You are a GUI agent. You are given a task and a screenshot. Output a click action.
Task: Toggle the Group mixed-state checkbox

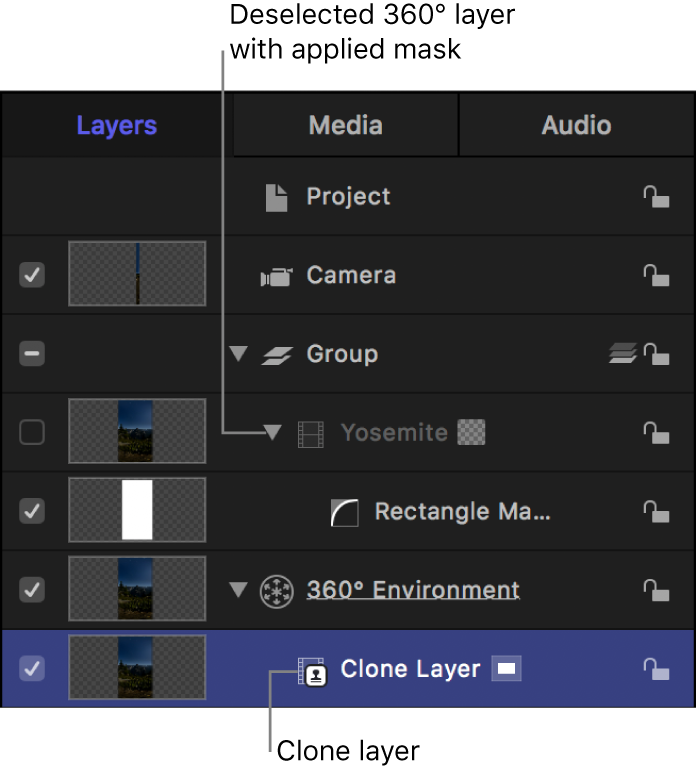click(x=32, y=354)
